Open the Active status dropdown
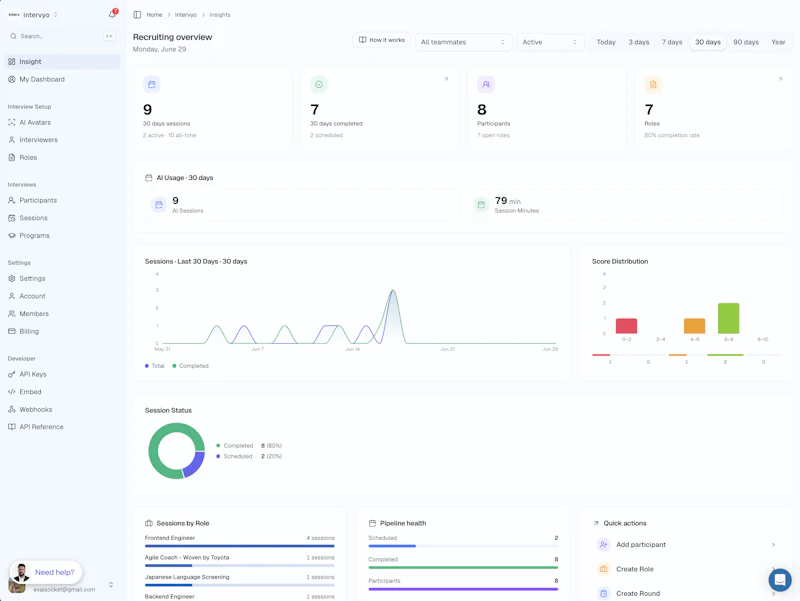Viewport: 800px width, 601px height. point(550,42)
